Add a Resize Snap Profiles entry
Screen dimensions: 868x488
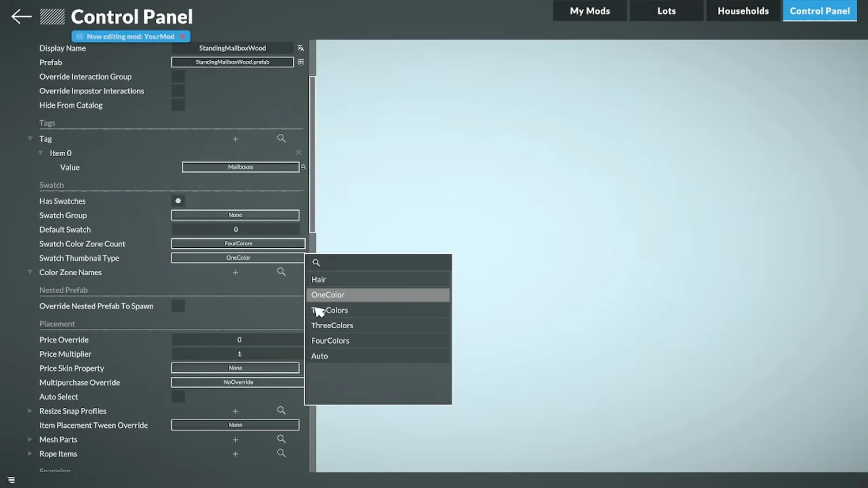click(x=235, y=412)
